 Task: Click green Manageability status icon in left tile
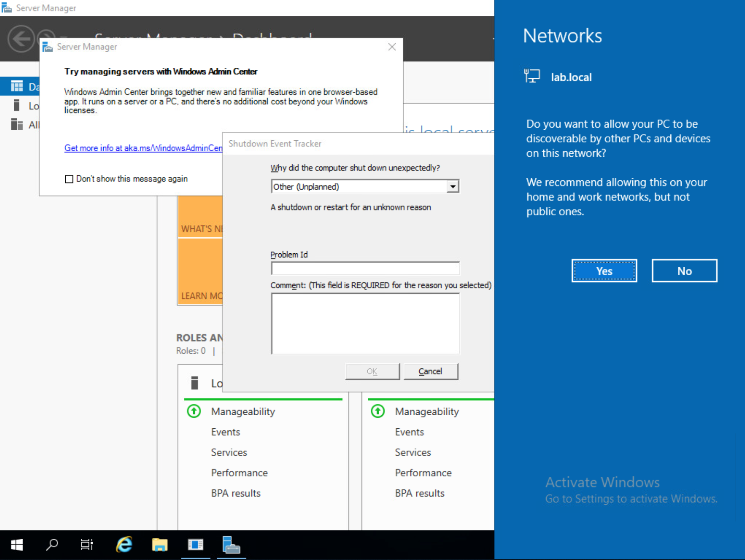[194, 411]
